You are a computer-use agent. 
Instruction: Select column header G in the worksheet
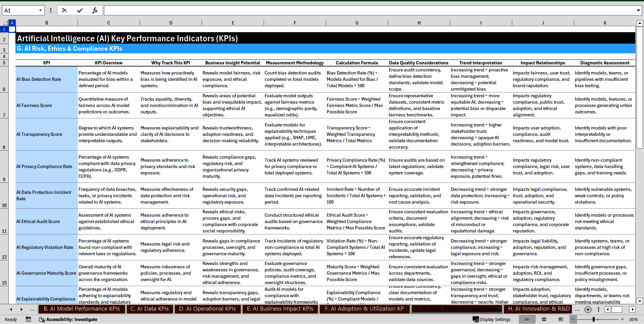pyautogui.click(x=357, y=22)
